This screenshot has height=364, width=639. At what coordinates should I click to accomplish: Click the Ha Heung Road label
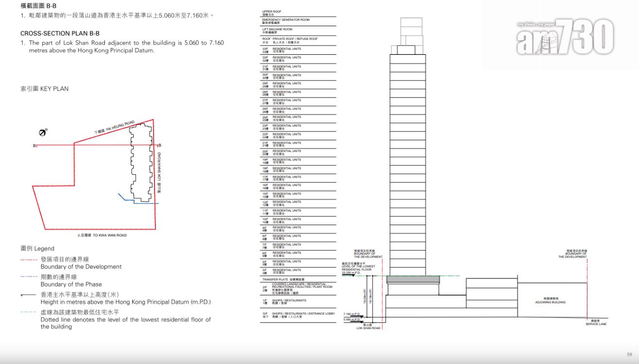tap(114, 128)
